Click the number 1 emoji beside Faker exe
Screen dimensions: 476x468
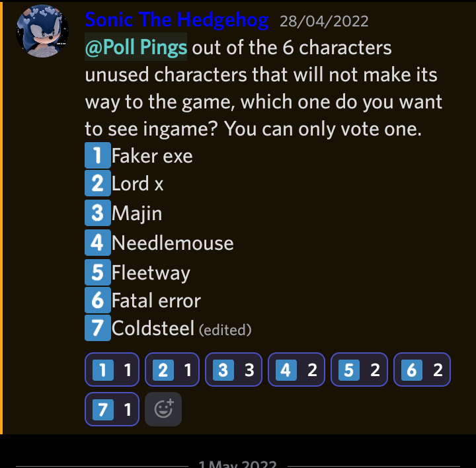click(97, 156)
